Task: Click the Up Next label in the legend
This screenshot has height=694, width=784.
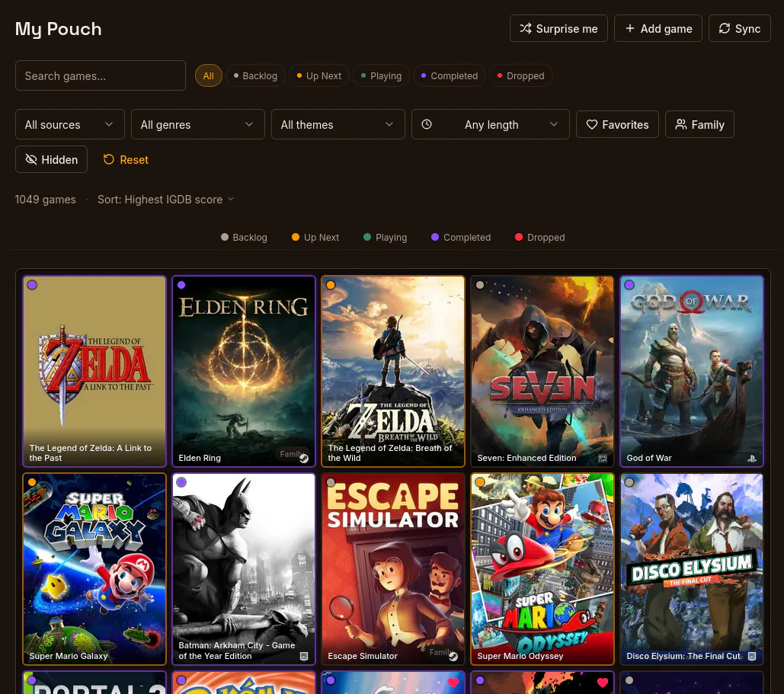Action: click(x=322, y=237)
